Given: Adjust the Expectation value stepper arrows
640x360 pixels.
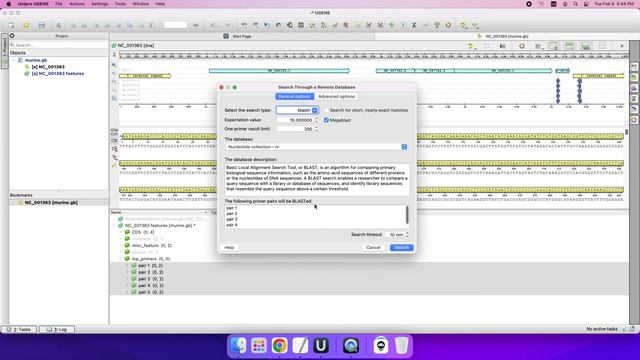Looking at the screenshot, I should click(316, 120).
